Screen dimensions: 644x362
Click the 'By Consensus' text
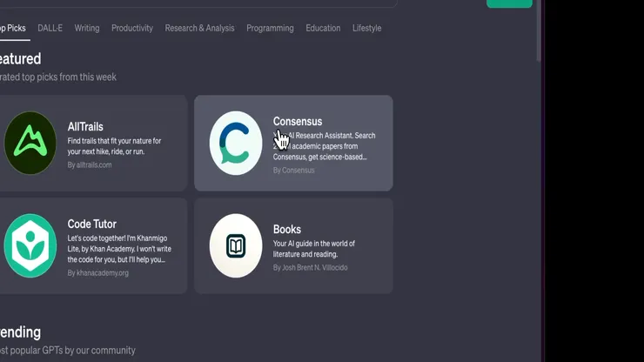[293, 170]
